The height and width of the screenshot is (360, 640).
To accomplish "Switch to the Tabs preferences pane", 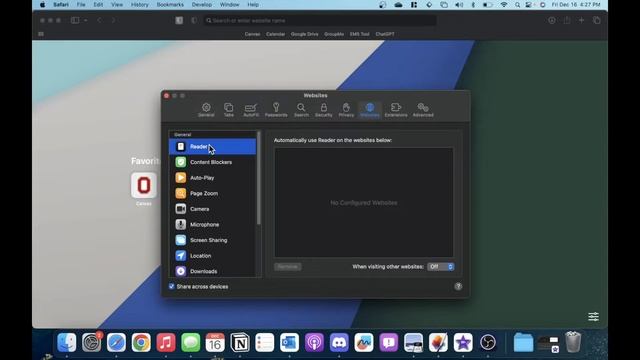I will (x=229, y=110).
